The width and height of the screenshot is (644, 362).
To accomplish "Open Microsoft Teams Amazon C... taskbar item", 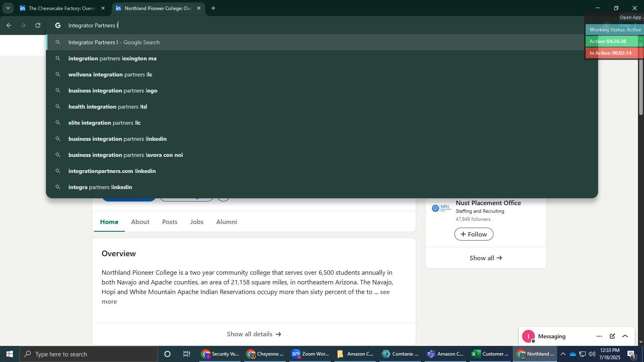I will [x=445, y=354].
